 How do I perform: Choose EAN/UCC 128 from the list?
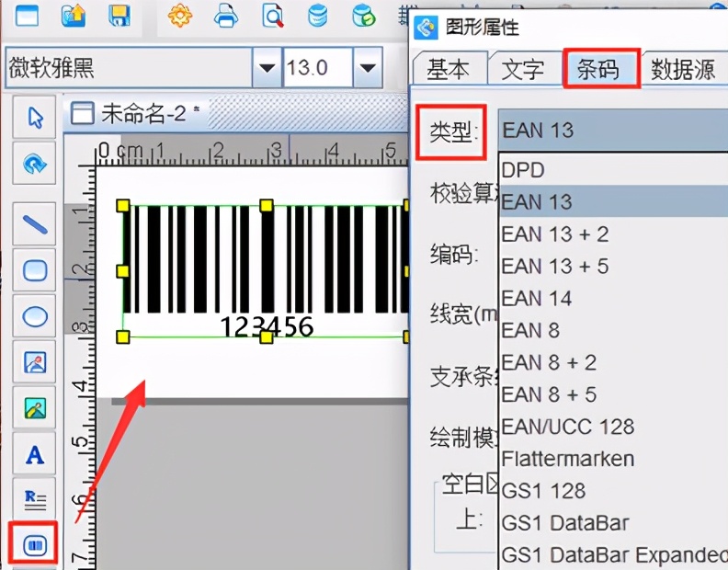coord(614,427)
